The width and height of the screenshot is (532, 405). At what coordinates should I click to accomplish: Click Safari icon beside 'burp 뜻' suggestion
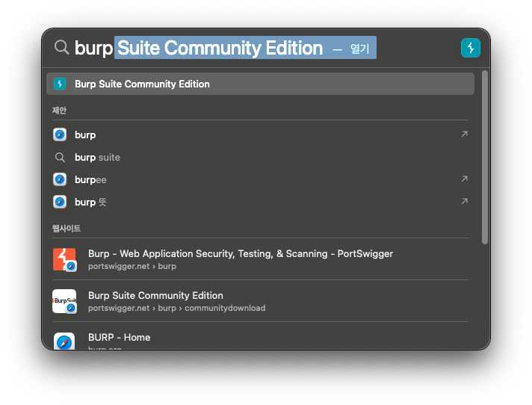tap(60, 202)
